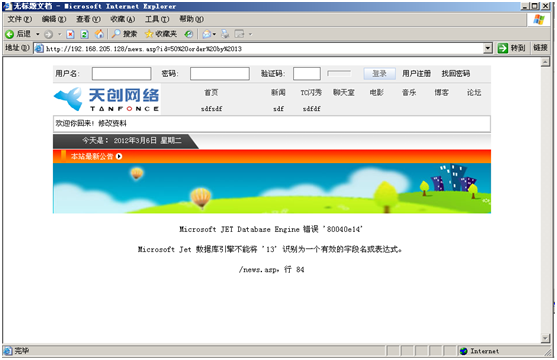Expand the address bar dropdown arrow

(488, 48)
